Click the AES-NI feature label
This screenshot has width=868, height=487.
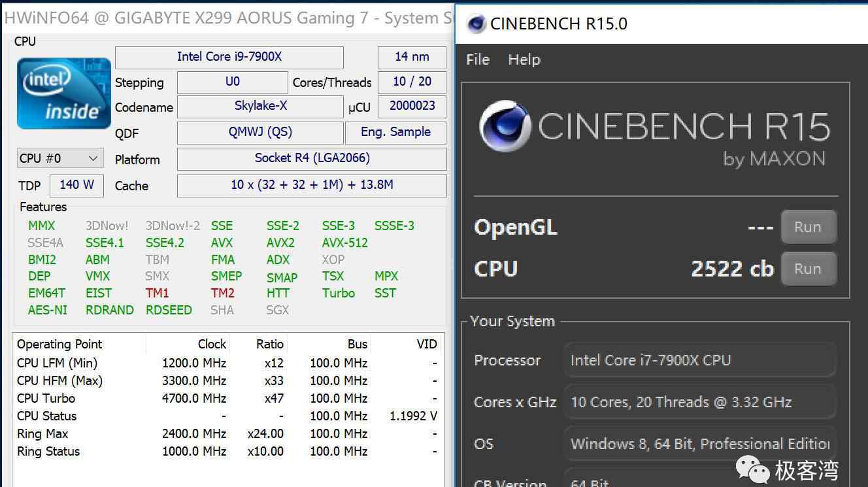coord(48,310)
